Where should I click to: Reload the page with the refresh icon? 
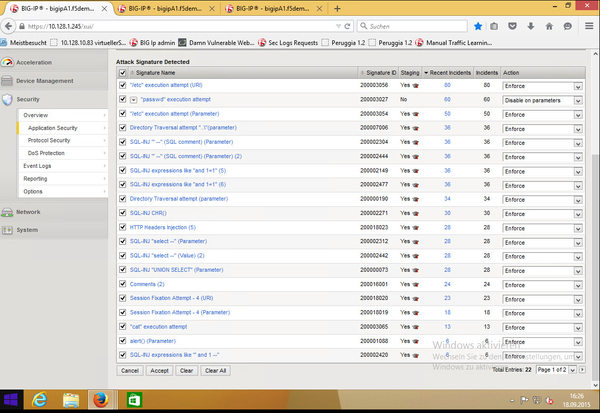[x=347, y=26]
